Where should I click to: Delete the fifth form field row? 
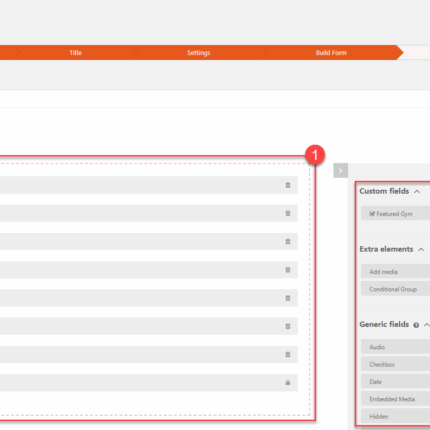tap(288, 298)
